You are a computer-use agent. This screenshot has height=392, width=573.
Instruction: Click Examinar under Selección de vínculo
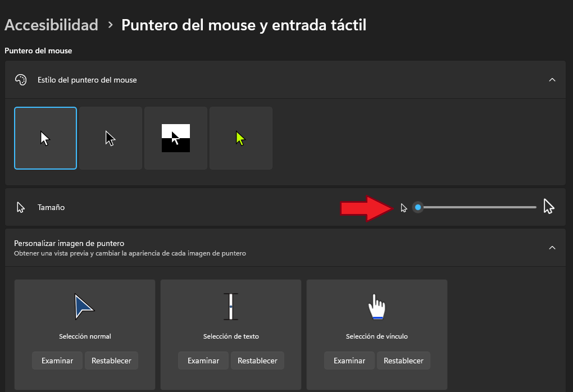349,361
